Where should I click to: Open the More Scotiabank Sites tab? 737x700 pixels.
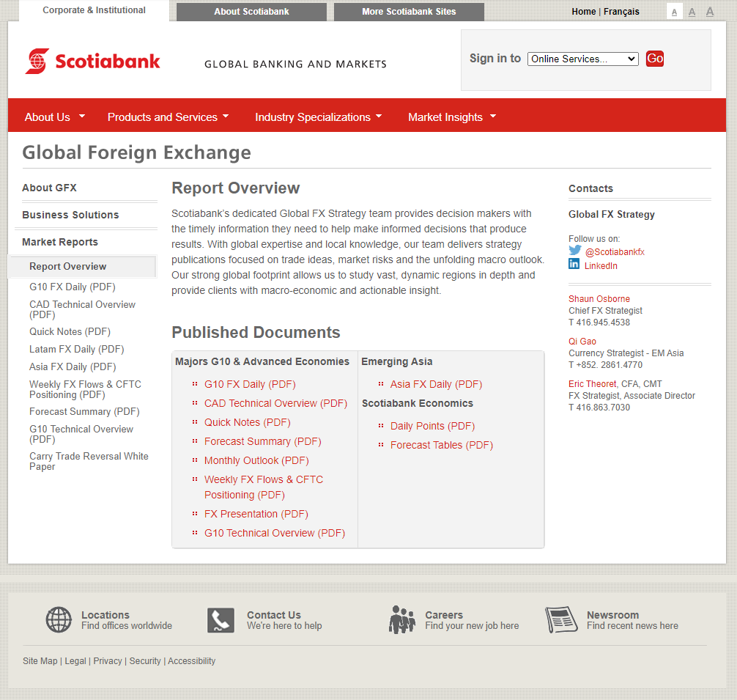(x=409, y=12)
